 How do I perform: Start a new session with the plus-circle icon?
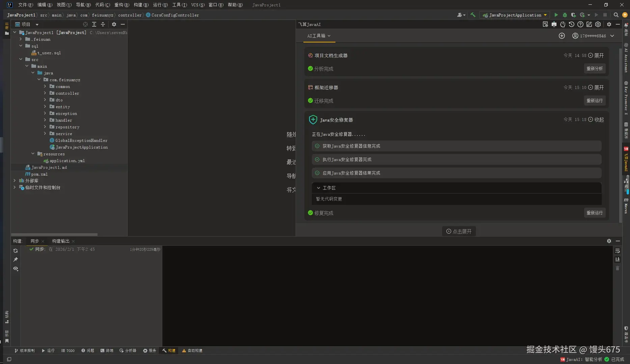click(x=562, y=36)
